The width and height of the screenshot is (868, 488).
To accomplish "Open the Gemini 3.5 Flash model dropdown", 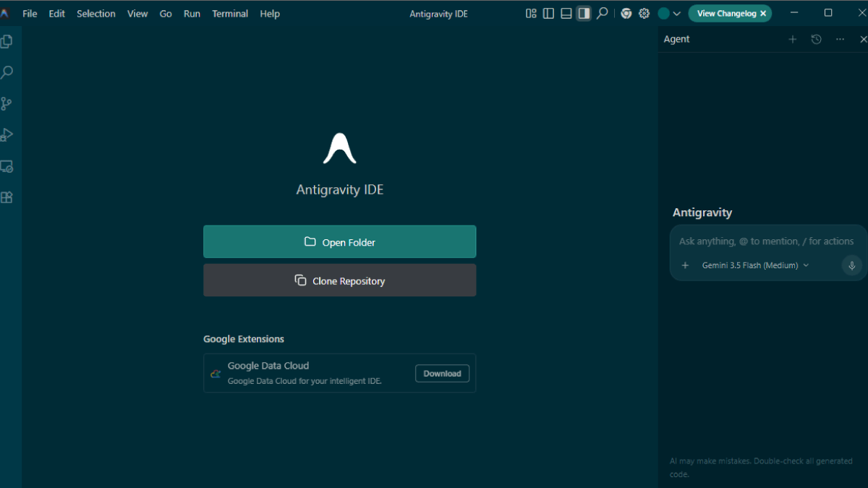I will (755, 265).
